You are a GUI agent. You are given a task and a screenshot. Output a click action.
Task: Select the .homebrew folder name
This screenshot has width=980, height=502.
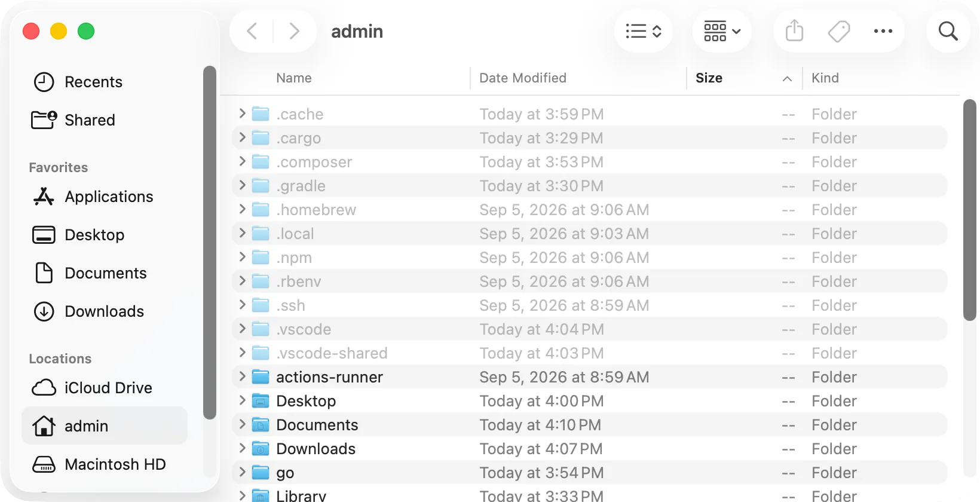click(316, 210)
